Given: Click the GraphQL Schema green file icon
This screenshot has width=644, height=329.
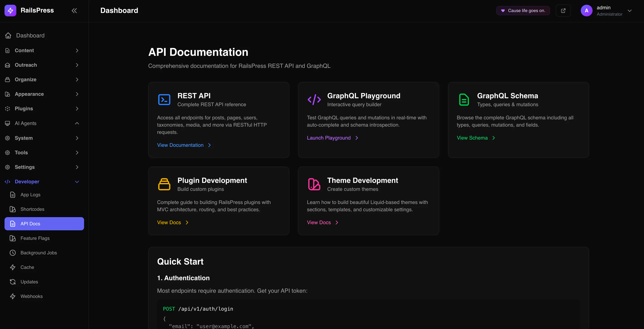Looking at the screenshot, I should coord(464,100).
